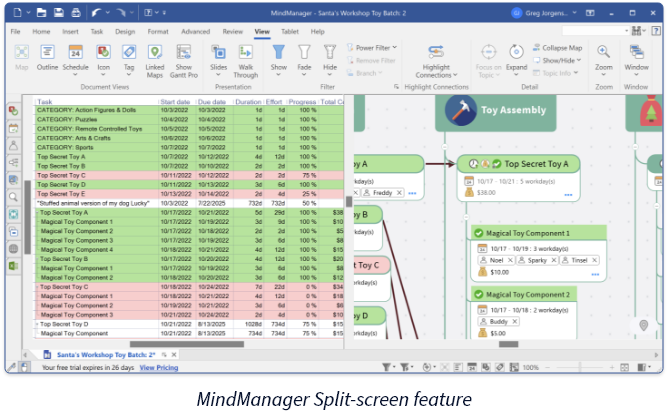668x414 pixels.
Task: Select the Stuffed animal version of my dog Lucky row
Action: 189,203
